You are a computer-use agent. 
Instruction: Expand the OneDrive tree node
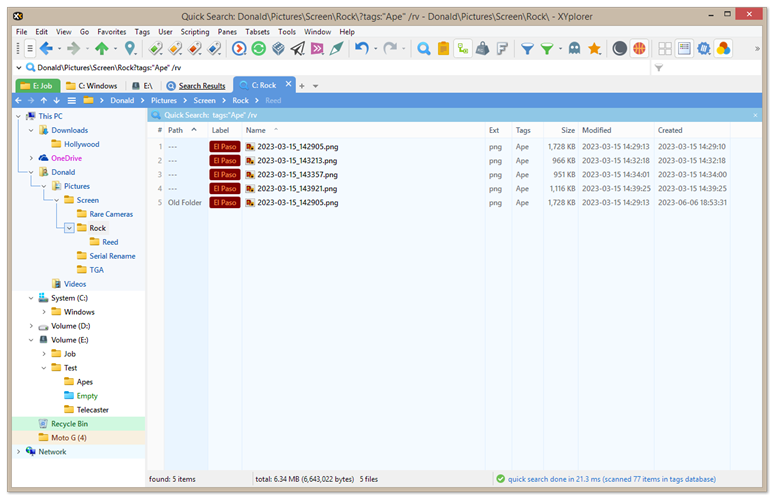coord(31,158)
